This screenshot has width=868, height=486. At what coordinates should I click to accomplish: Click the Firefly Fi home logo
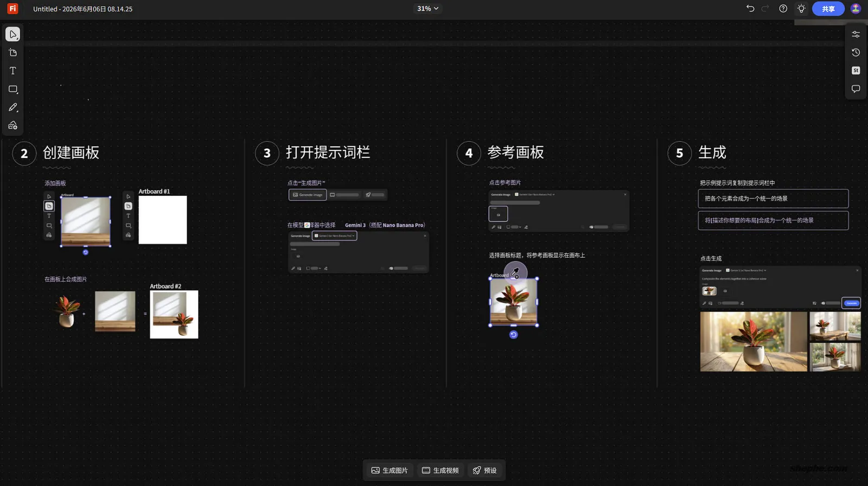click(x=12, y=9)
